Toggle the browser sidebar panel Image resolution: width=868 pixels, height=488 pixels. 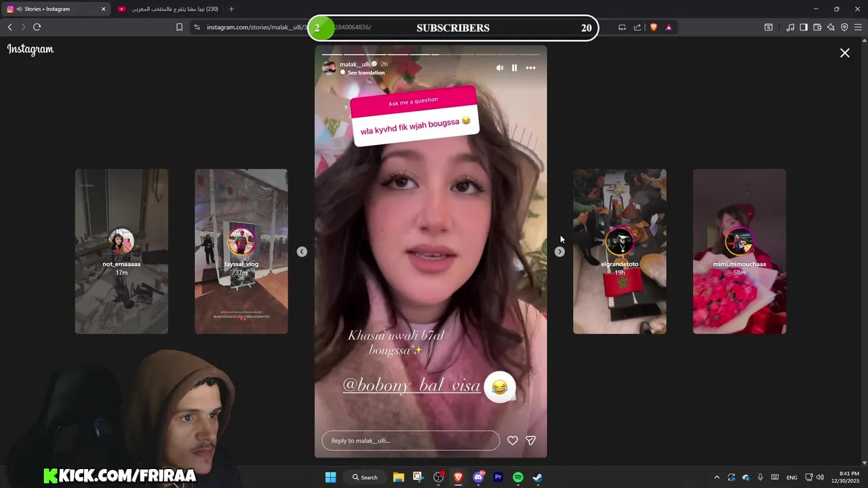pos(804,27)
